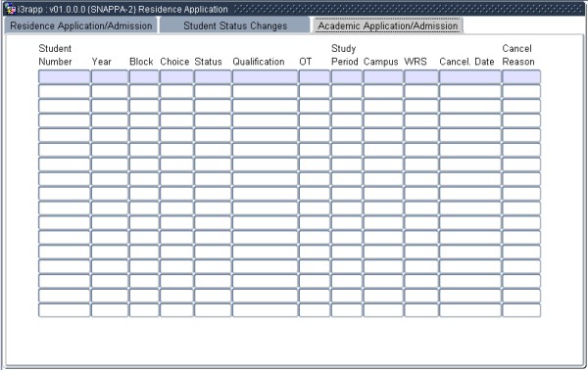Click the first row Qualification field
This screenshot has height=370, width=588.
pos(265,76)
